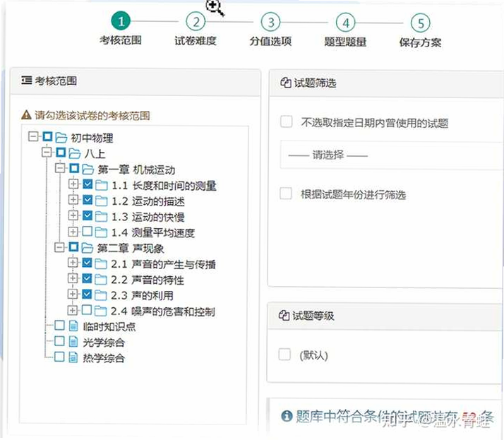Viewport: 504px width, 440px height.
Task: Click the step 5 circle for 保存方案
Action: [421, 23]
